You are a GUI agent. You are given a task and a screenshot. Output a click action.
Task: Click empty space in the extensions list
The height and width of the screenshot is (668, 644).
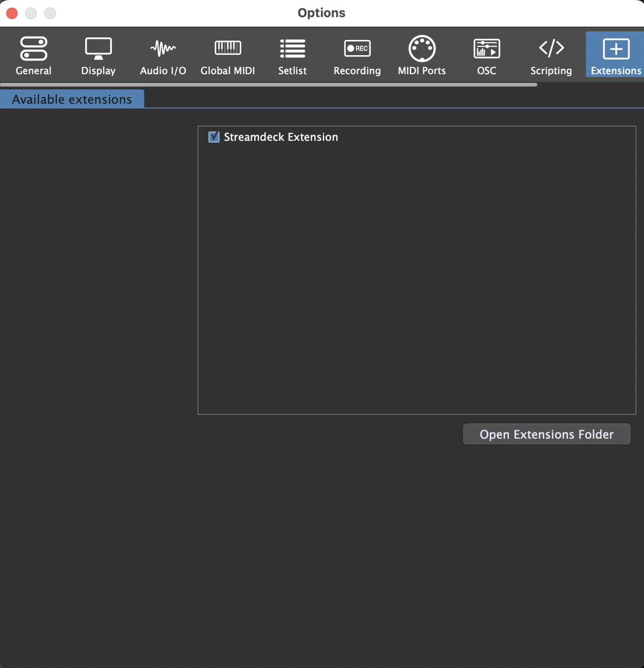click(416, 285)
